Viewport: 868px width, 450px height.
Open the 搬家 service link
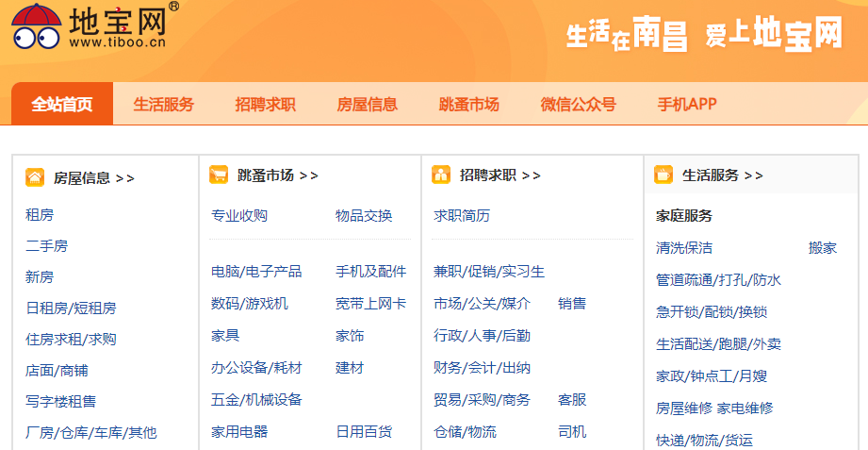click(x=823, y=248)
